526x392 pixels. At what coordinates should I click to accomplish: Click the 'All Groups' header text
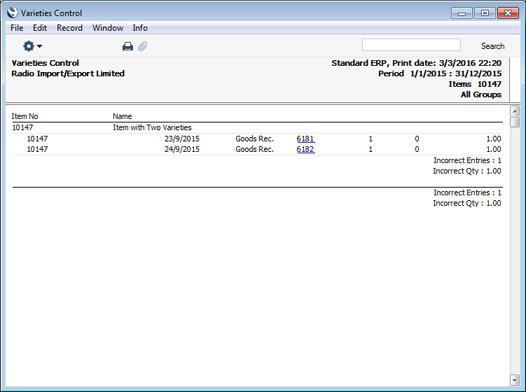point(481,95)
